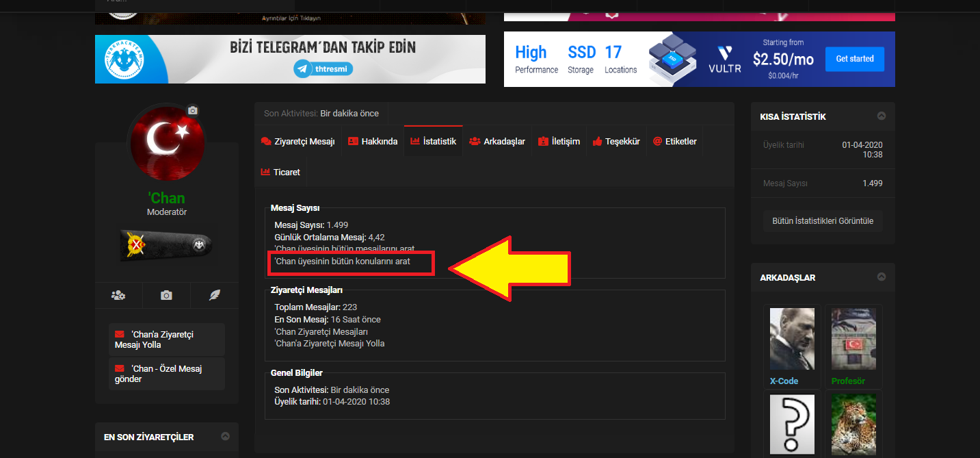Click the thtresmi Telegram pill
The width and height of the screenshot is (980, 458).
pos(323,68)
